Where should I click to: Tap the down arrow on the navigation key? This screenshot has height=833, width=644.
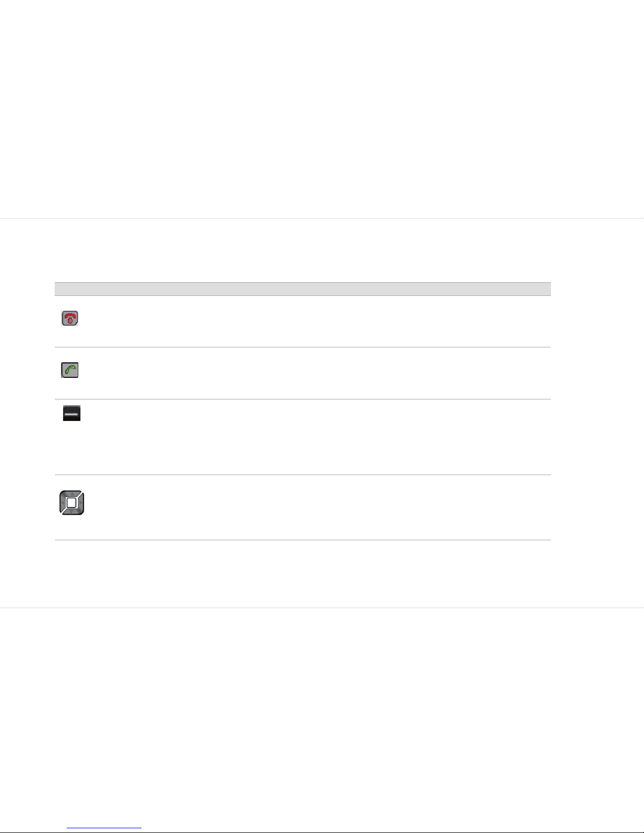(x=72, y=511)
